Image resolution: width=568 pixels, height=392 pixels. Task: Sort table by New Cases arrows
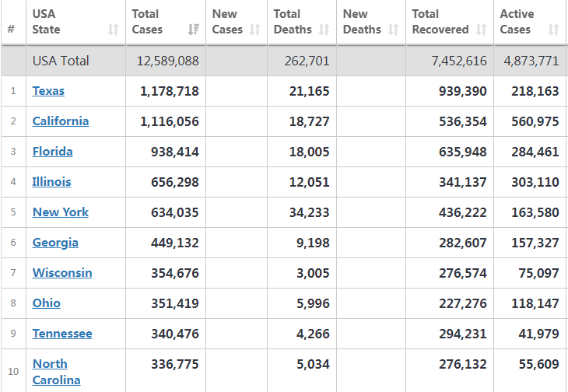click(255, 30)
